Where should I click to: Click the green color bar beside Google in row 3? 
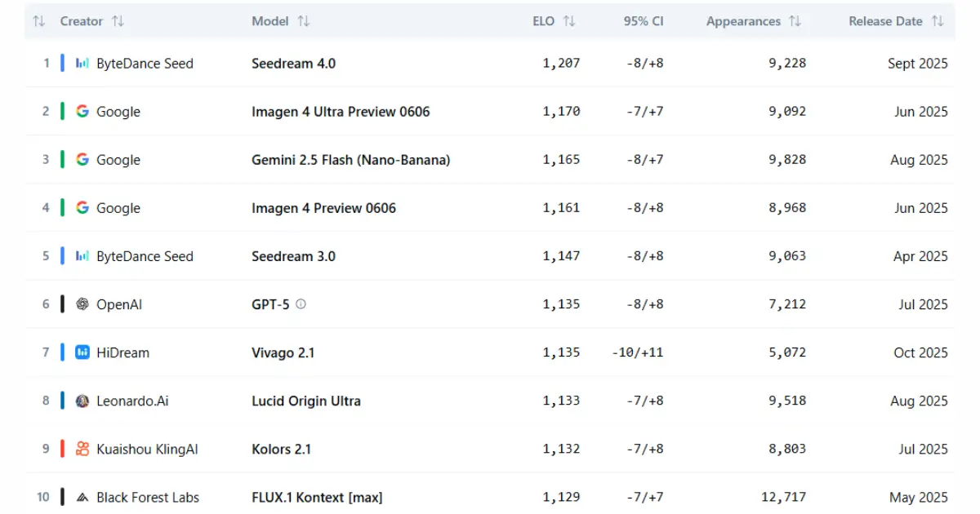62,160
